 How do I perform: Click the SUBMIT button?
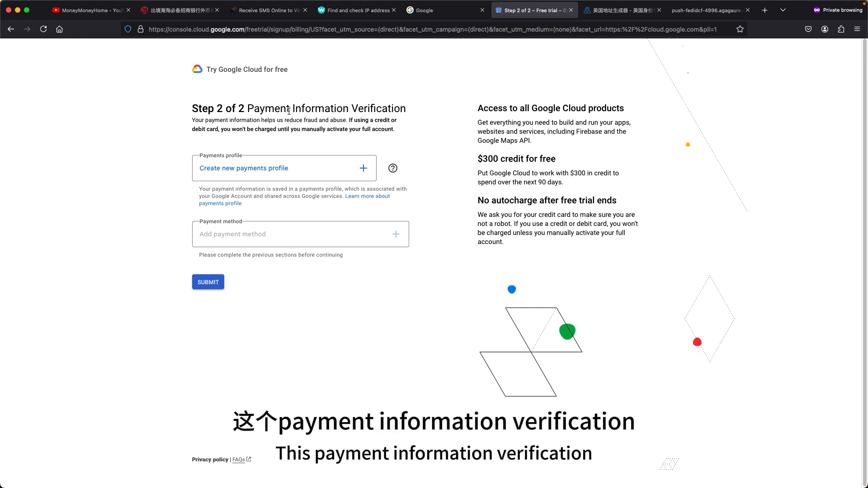pyautogui.click(x=208, y=282)
